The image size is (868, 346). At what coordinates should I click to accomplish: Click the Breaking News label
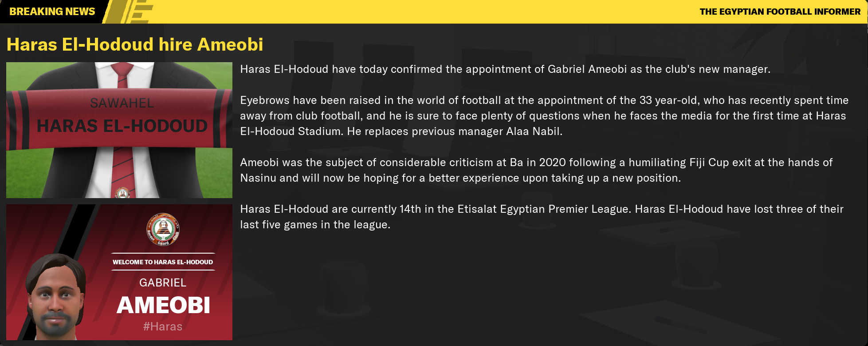[x=52, y=12]
